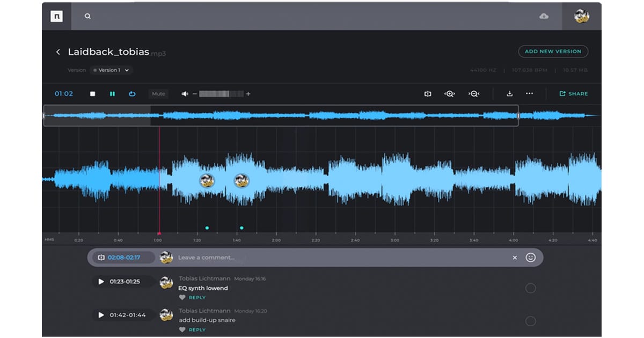Share the Laidback_tobias track

click(x=573, y=94)
